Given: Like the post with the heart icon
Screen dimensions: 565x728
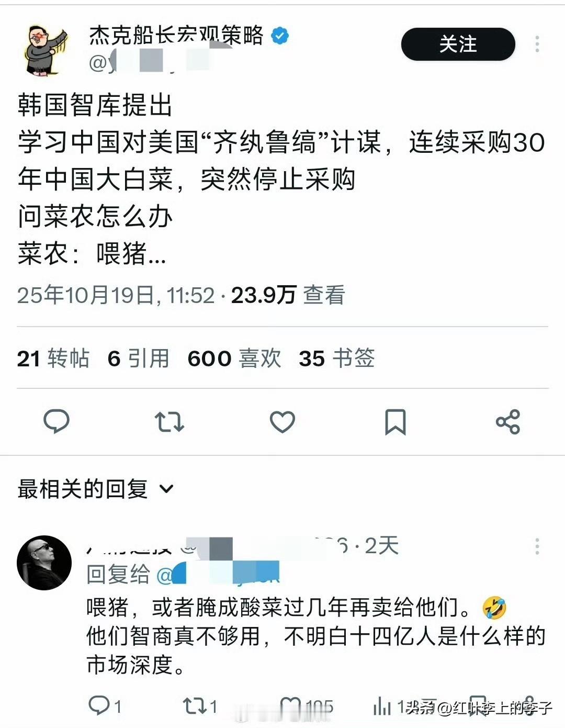Looking at the screenshot, I should (x=282, y=422).
